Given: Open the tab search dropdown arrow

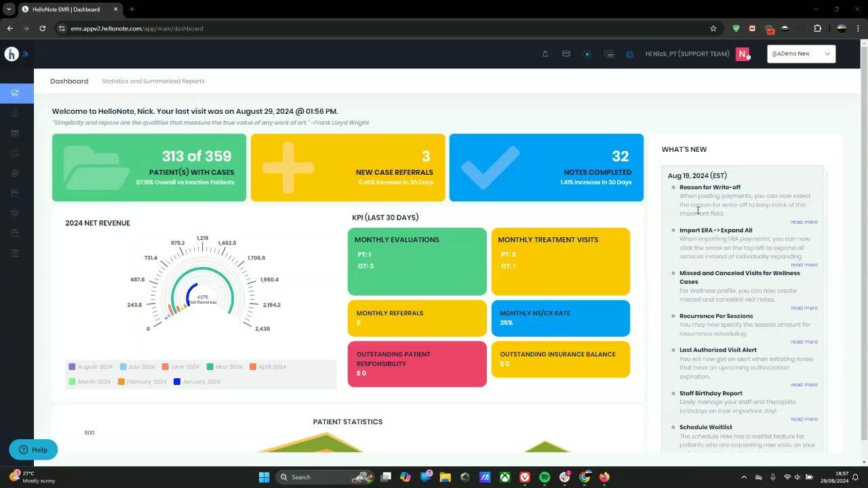Looking at the screenshot, I should (x=9, y=9).
